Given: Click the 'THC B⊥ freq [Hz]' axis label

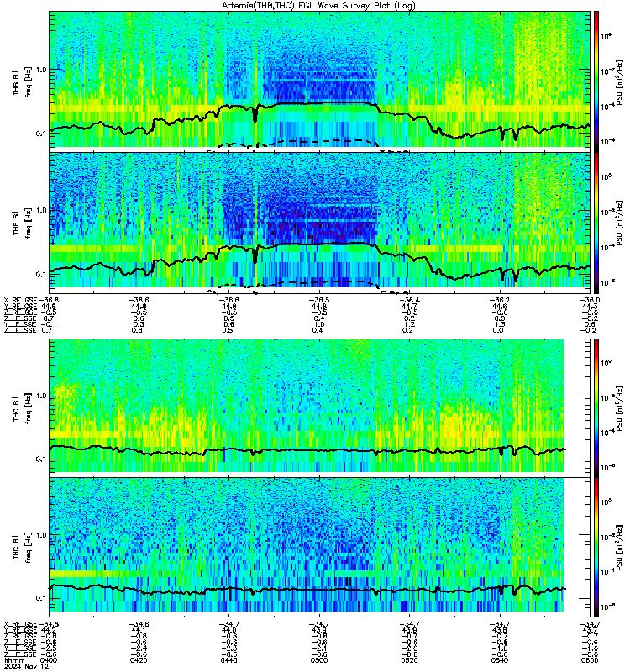Looking at the screenshot, I should coord(23,408).
